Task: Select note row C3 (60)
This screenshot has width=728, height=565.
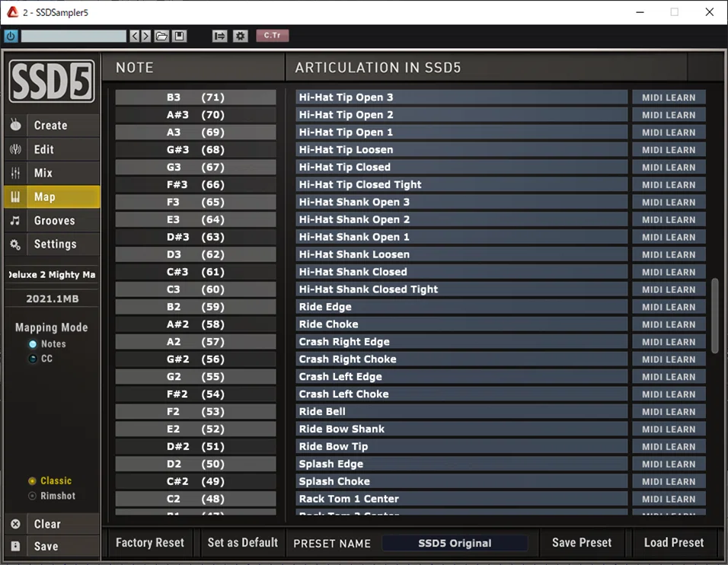Action: tap(196, 289)
